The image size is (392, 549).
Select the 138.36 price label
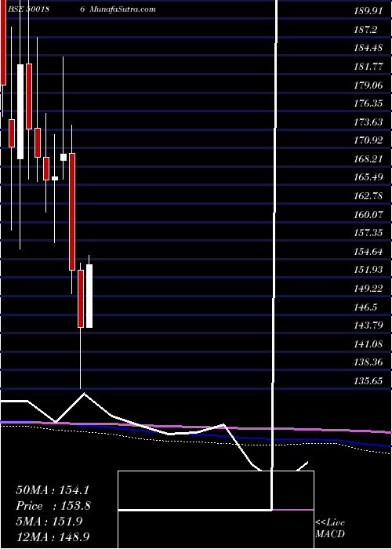368,362
